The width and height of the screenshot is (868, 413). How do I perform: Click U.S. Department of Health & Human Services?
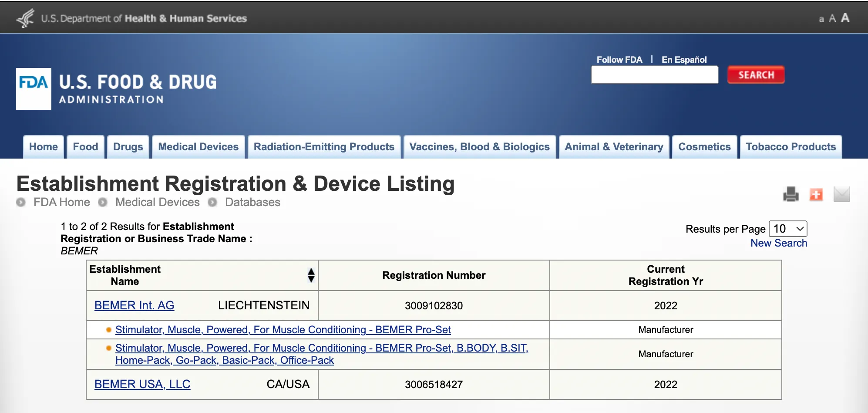(144, 18)
